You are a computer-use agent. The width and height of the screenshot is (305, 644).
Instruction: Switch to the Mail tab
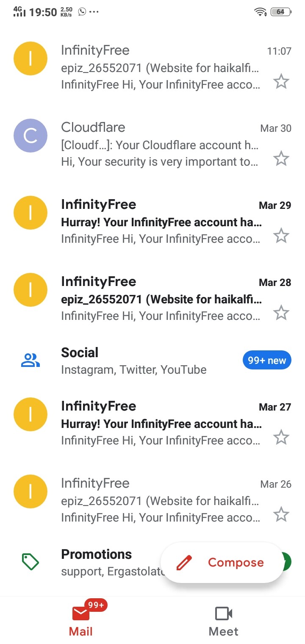click(80, 620)
